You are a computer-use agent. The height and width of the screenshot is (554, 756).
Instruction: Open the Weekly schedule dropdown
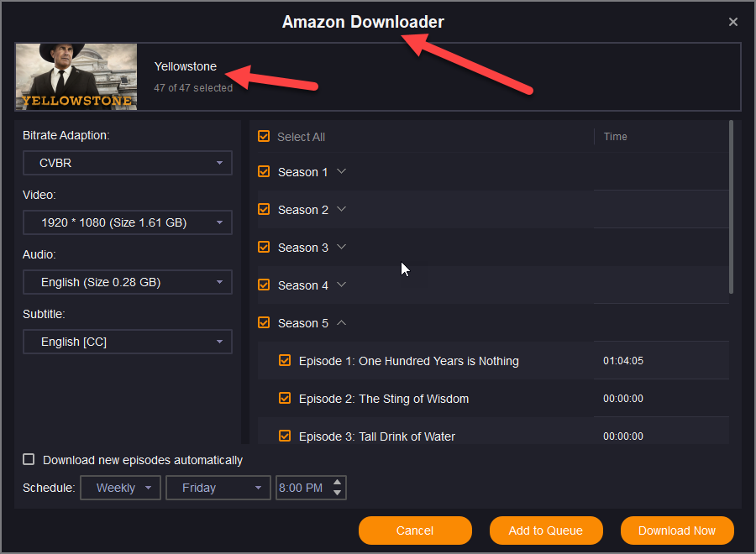[x=120, y=488]
